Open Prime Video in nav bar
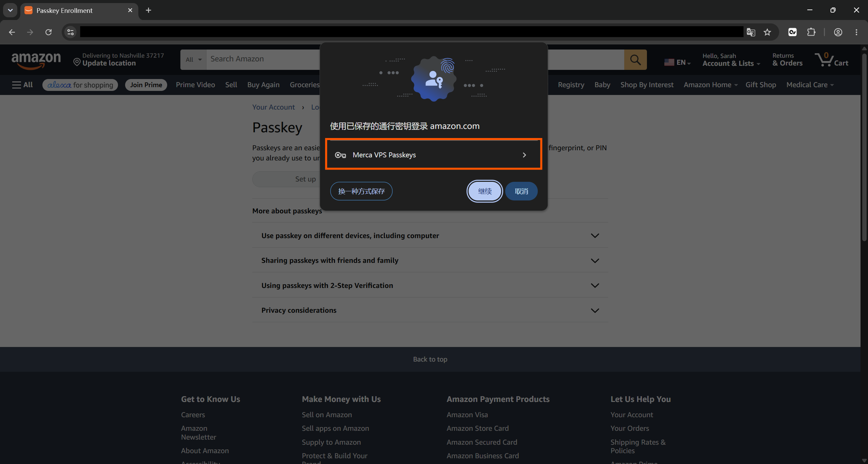 (195, 85)
